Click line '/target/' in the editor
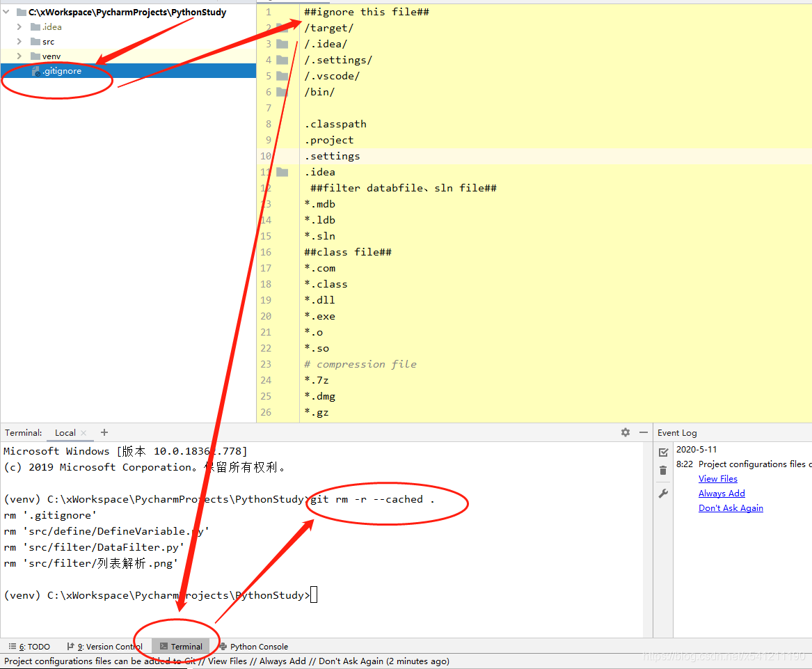 [329, 28]
